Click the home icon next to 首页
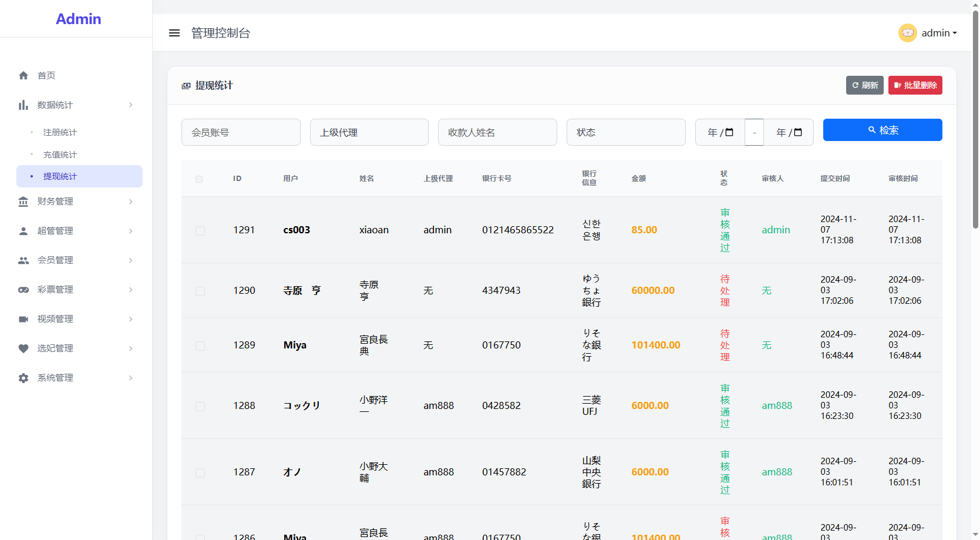This screenshot has height=540, width=980. click(x=23, y=75)
